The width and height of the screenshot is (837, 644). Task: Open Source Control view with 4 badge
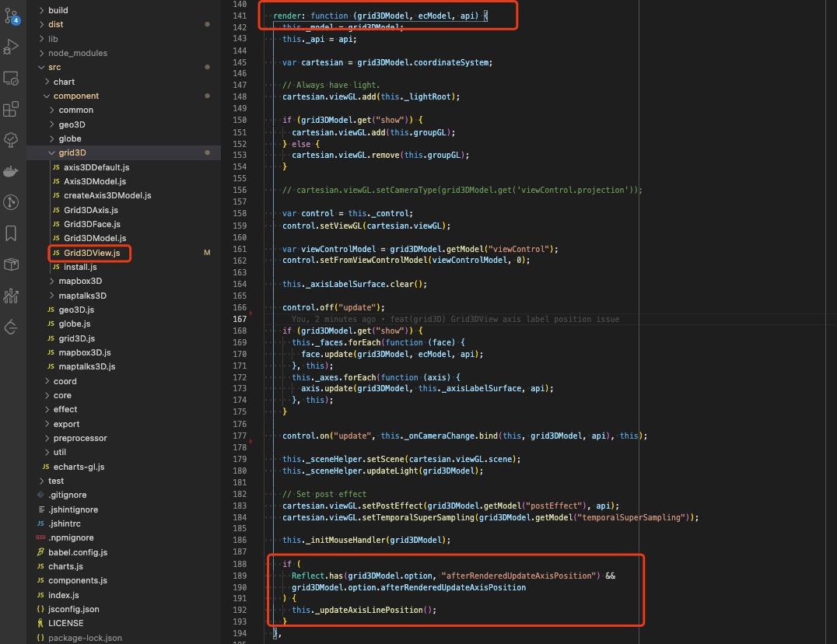click(11, 16)
